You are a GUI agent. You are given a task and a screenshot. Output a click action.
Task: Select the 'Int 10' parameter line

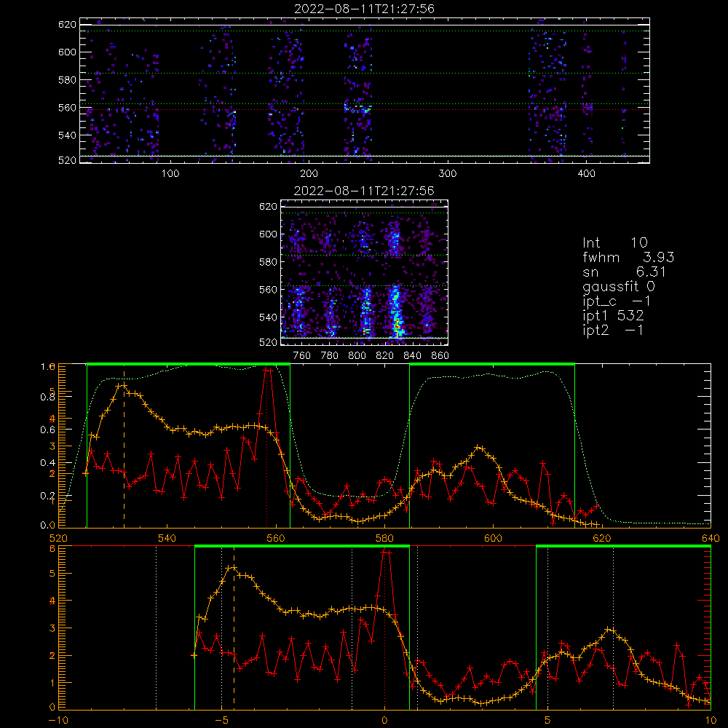pyautogui.click(x=614, y=243)
